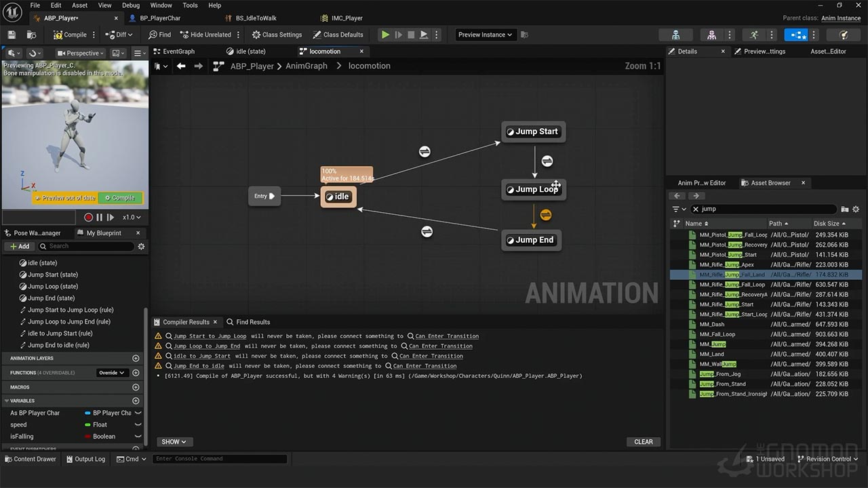Toggle Hide Unrelated nodes

click(x=205, y=35)
